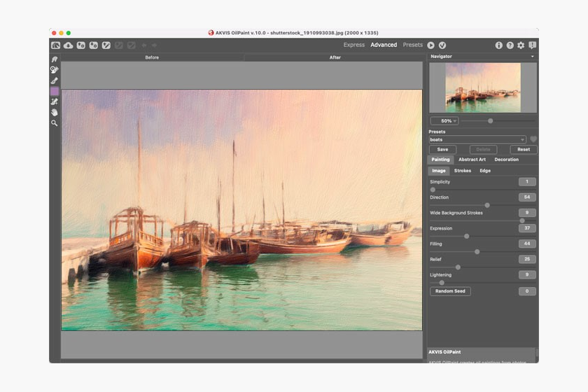This screenshot has height=392, width=588.
Task: Click the Filling value field
Action: coord(527,244)
